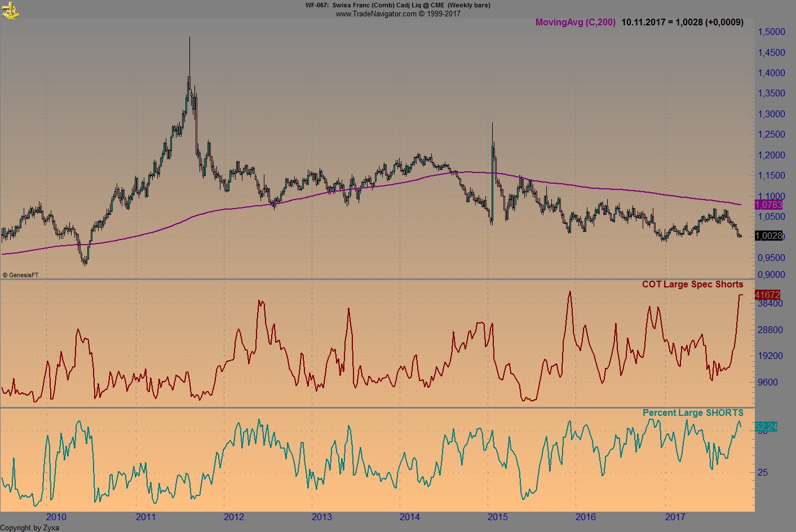Viewport: 796px width, 532px height.
Task: Click the Copyright by Zyxa text
Action: 30,528
